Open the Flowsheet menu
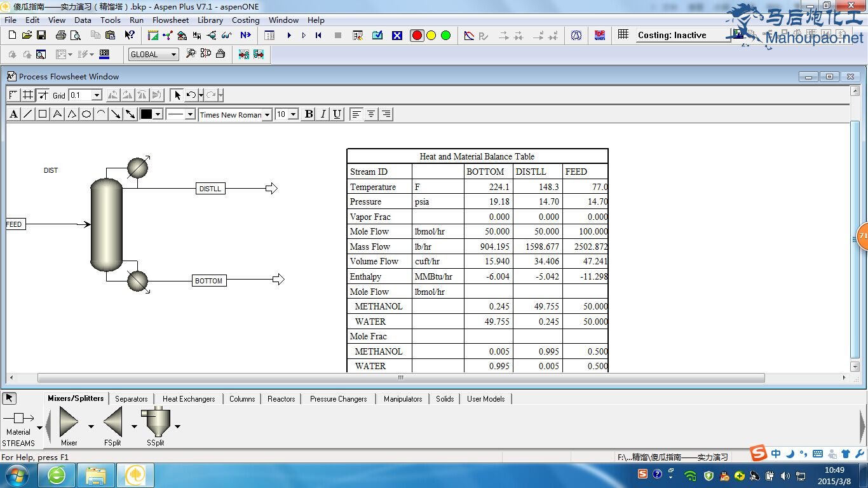868x488 pixels. pyautogui.click(x=170, y=20)
